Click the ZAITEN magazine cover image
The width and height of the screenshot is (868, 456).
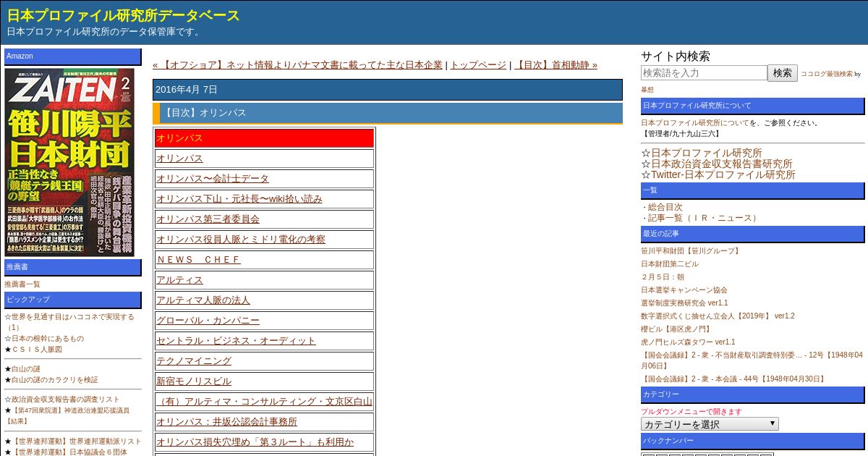tap(69, 162)
